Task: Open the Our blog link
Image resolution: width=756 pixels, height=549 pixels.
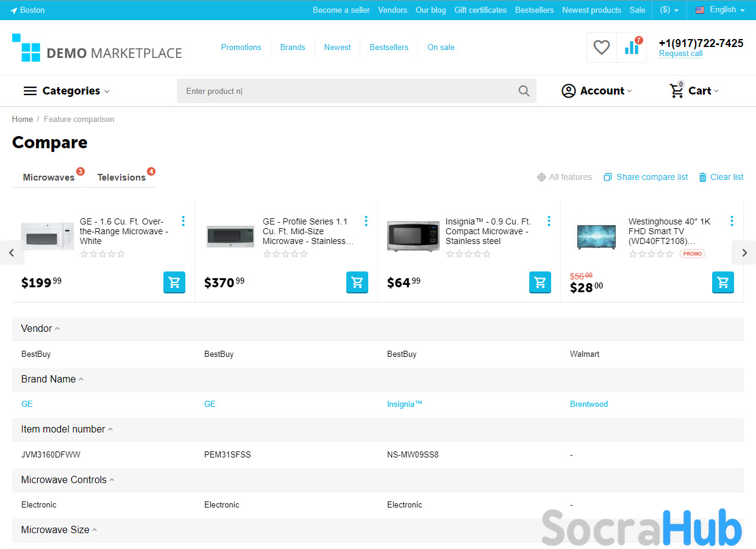Action: (x=430, y=10)
